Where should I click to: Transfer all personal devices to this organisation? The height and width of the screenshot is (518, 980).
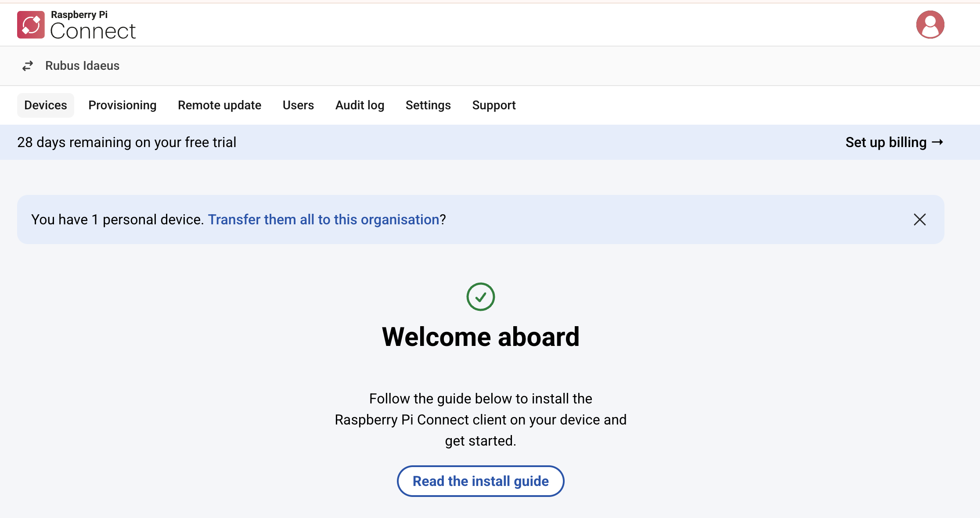[x=323, y=219]
